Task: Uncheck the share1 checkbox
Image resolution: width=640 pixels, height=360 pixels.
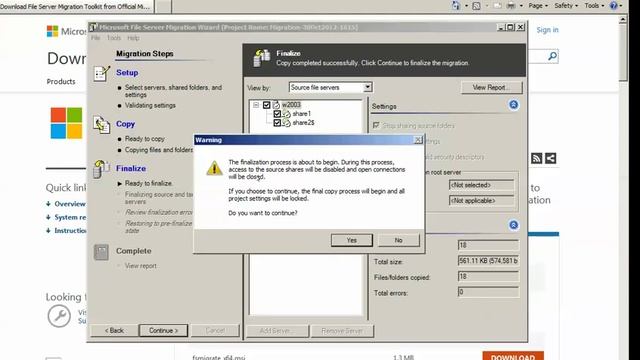Action: (x=277, y=113)
